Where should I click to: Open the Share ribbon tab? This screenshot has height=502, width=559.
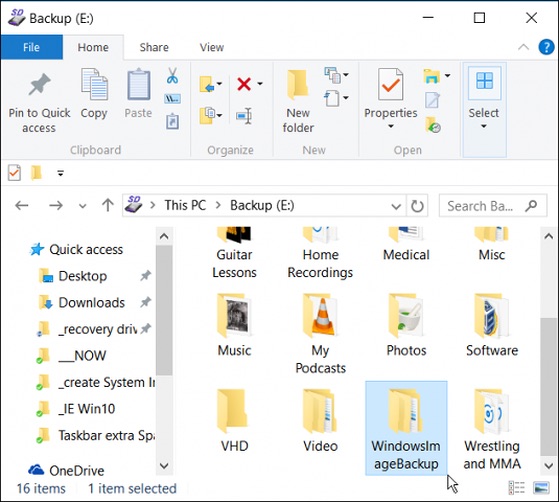point(154,47)
